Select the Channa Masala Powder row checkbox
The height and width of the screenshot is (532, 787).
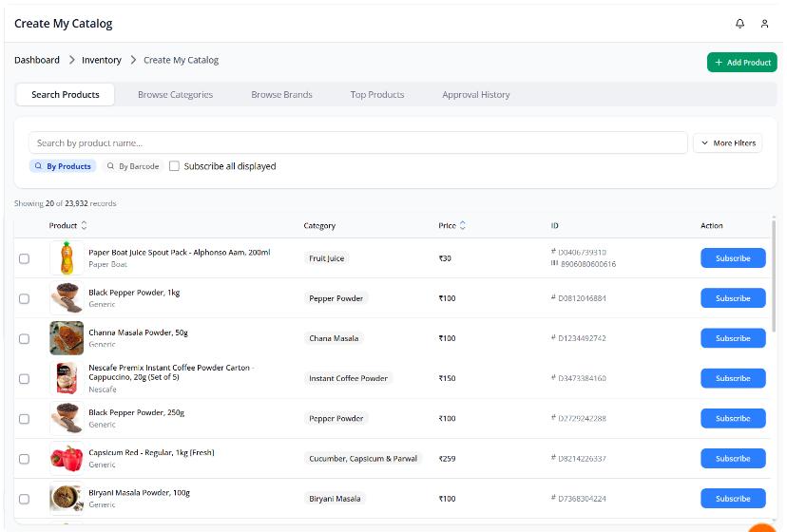click(x=25, y=338)
